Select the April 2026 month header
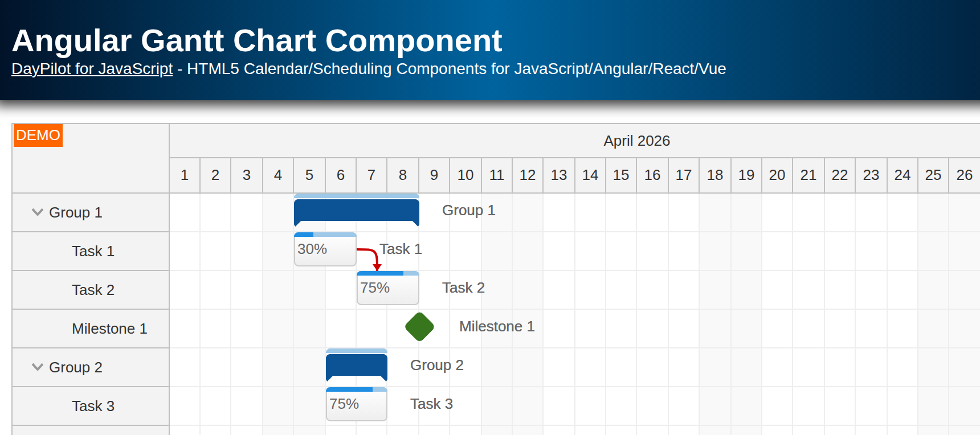Viewport: 980px width, 435px height. pos(637,141)
